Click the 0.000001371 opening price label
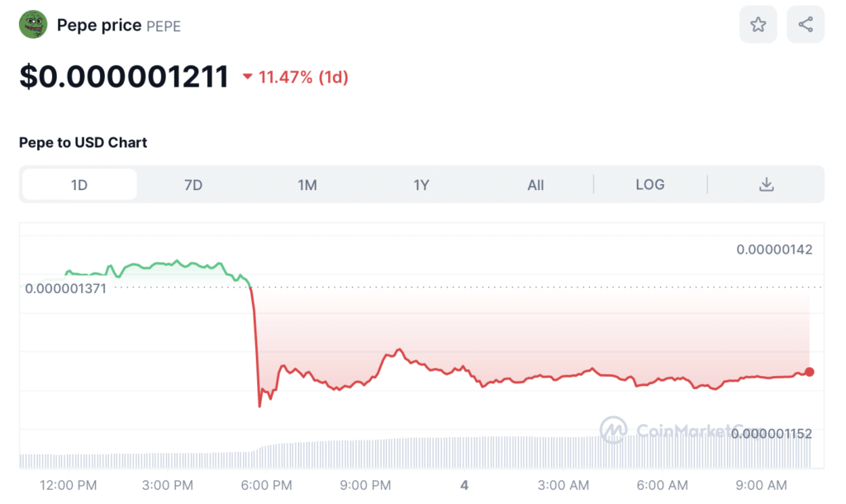 click(66, 288)
